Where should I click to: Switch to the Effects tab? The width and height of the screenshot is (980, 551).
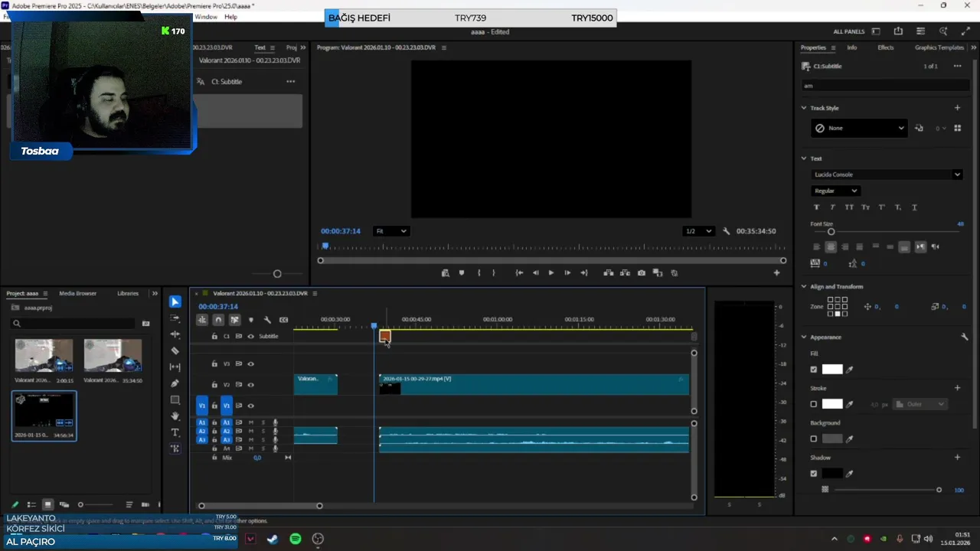pyautogui.click(x=886, y=47)
